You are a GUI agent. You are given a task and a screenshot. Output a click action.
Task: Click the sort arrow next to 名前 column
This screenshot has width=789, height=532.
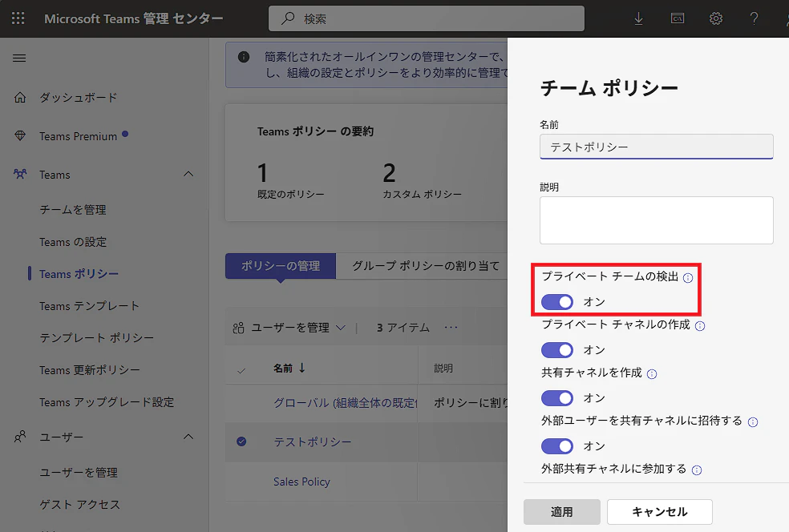302,368
